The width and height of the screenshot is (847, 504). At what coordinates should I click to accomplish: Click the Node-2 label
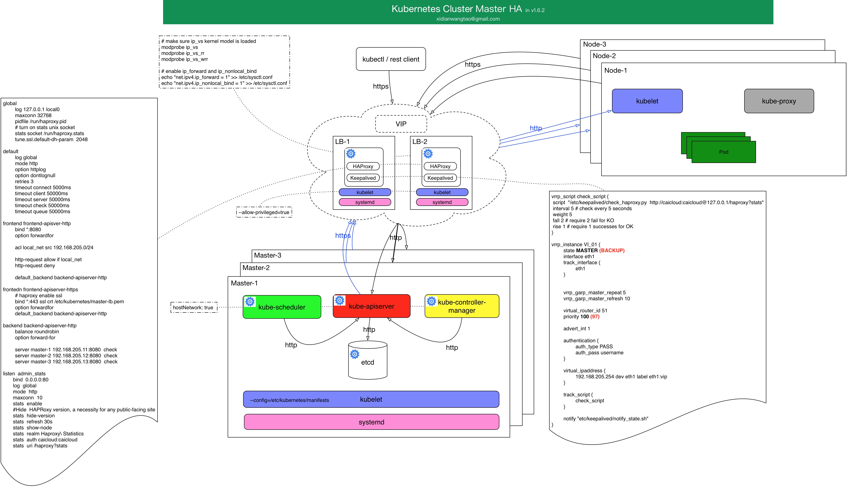[x=604, y=56]
